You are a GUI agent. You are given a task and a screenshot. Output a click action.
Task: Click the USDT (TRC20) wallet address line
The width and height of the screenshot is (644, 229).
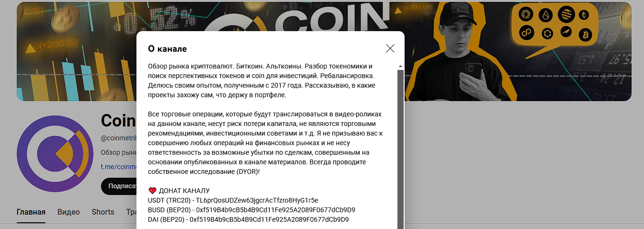[233, 200]
